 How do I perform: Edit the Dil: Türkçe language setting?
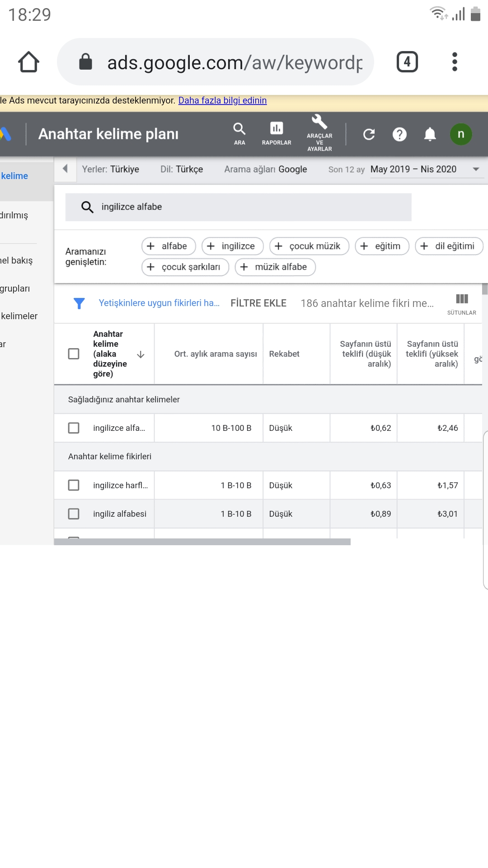point(182,169)
